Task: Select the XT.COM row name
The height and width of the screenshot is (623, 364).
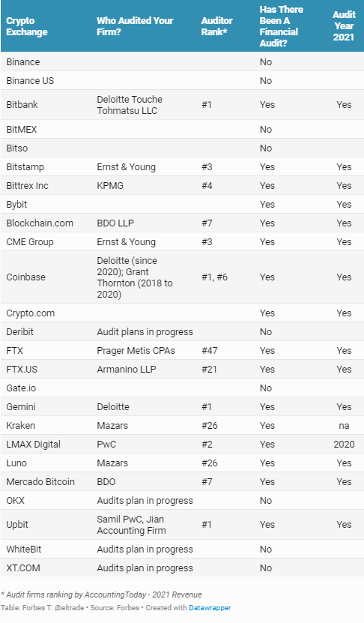Action: [23, 568]
